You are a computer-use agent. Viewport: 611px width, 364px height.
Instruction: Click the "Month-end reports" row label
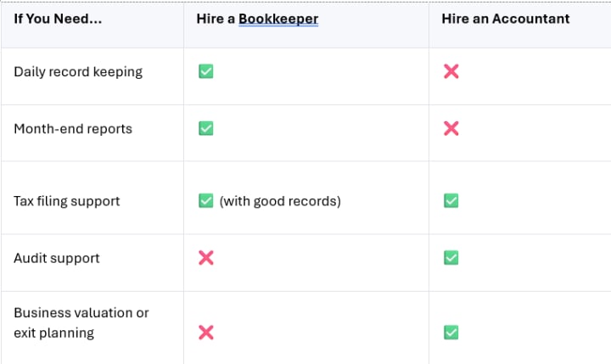tap(72, 129)
